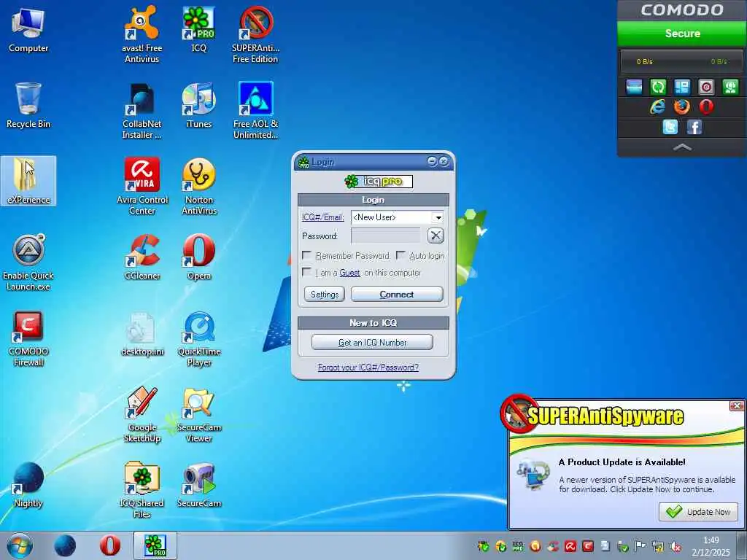This screenshot has width=747, height=560.
Task: Select the iTunes desktop shortcut
Action: click(x=198, y=105)
